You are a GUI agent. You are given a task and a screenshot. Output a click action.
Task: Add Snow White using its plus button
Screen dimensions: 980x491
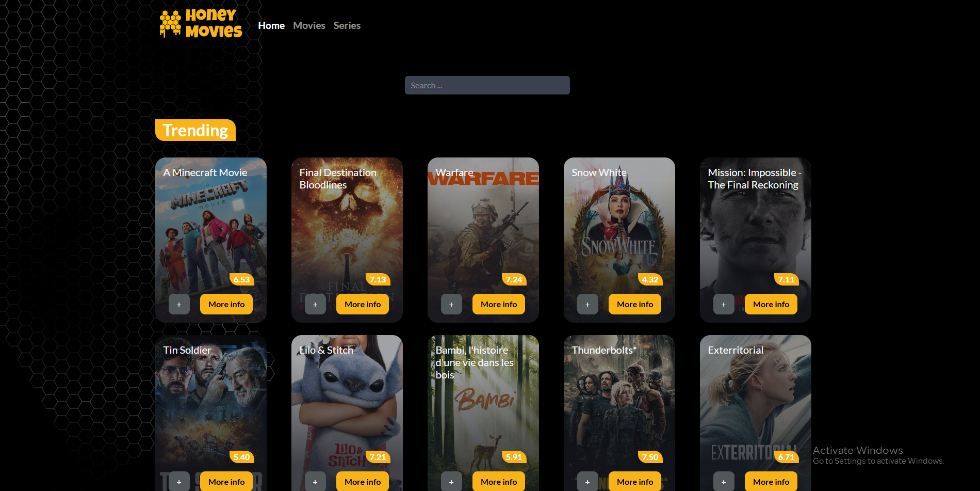pyautogui.click(x=587, y=304)
